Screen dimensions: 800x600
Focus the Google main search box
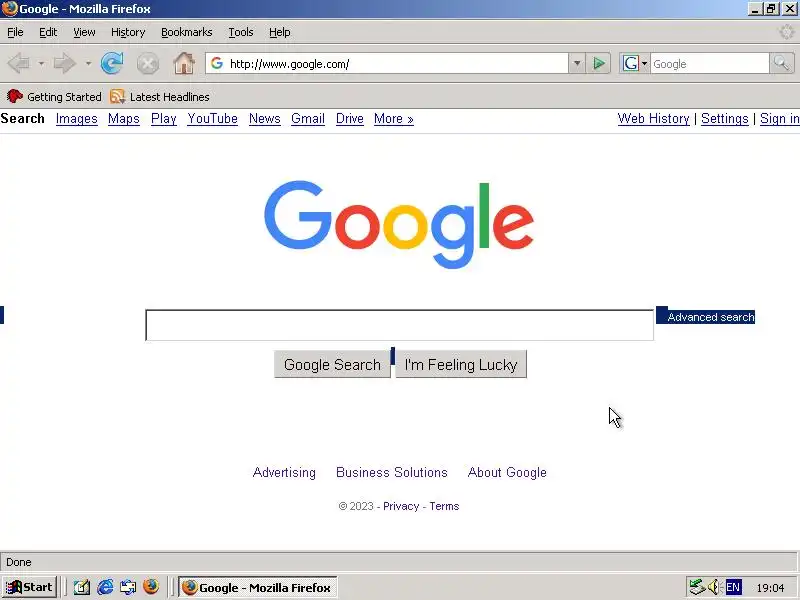tap(399, 325)
